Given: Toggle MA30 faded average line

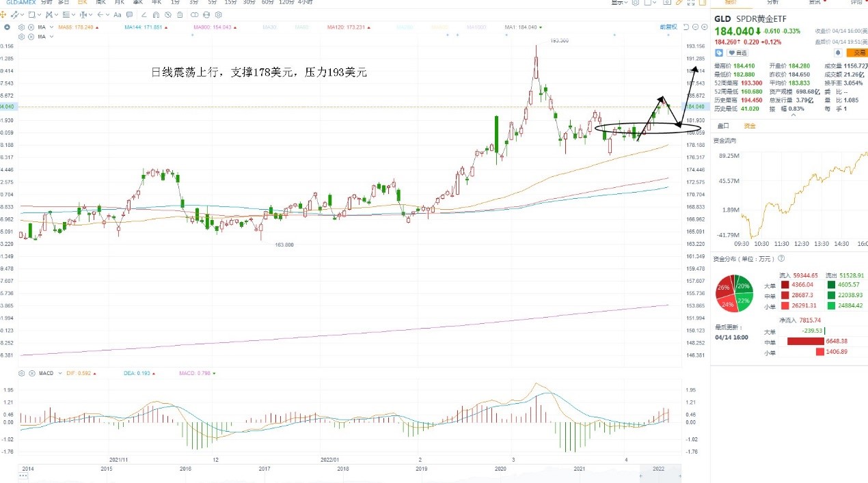Looking at the screenshot, I should [x=270, y=27].
